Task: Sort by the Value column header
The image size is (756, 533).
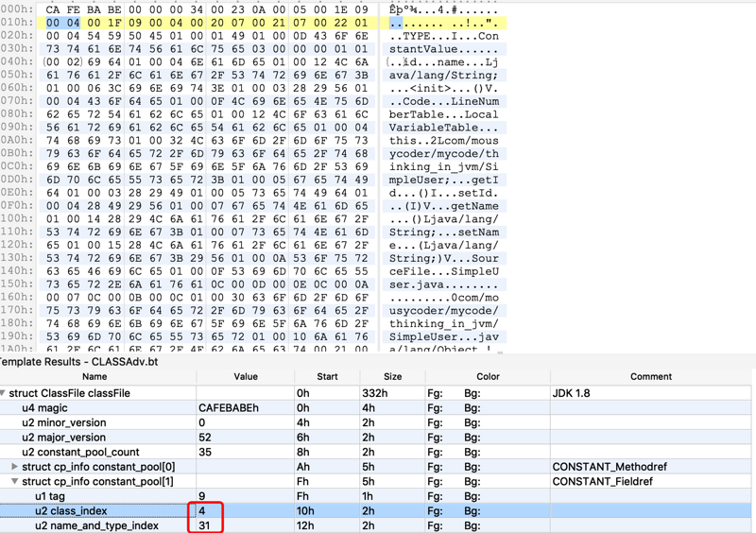Action: pos(246,377)
